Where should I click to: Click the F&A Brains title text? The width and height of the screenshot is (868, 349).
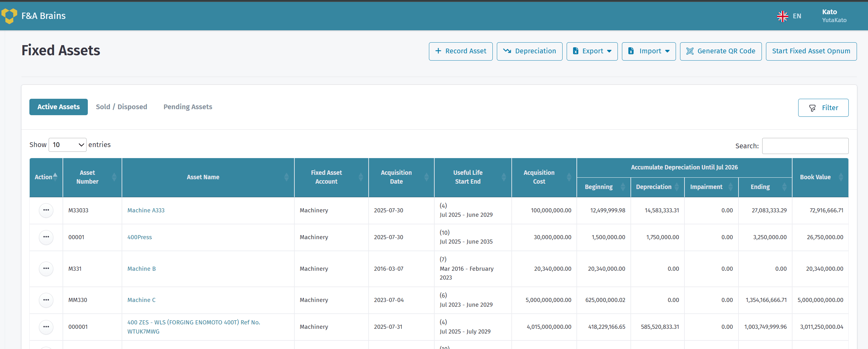(x=44, y=16)
